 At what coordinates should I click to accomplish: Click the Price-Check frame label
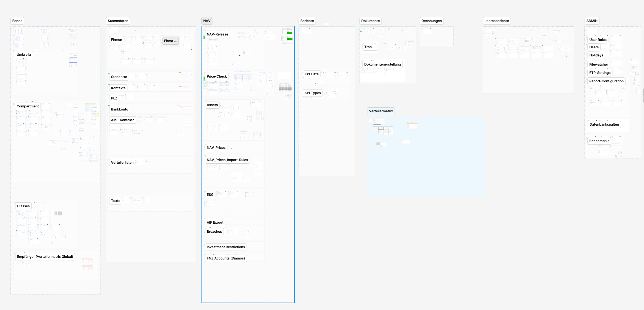point(216,76)
